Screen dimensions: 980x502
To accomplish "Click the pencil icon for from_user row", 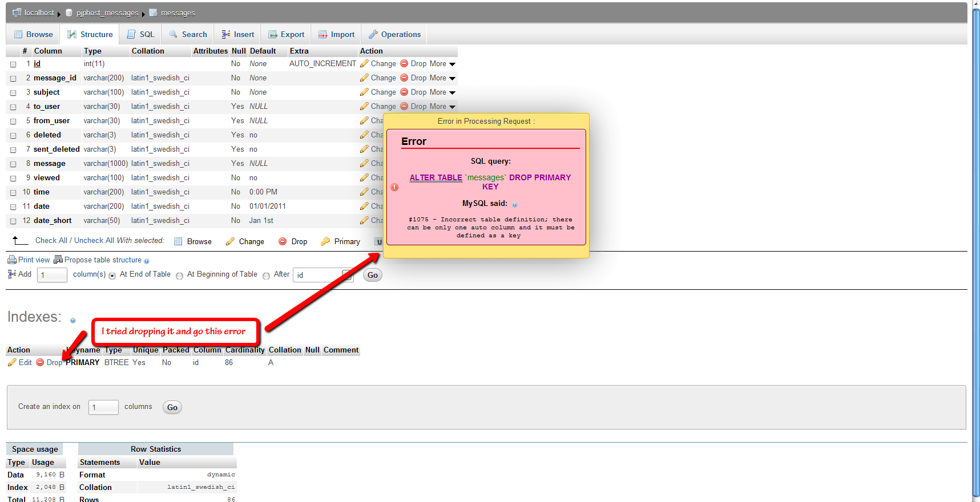I will (364, 120).
